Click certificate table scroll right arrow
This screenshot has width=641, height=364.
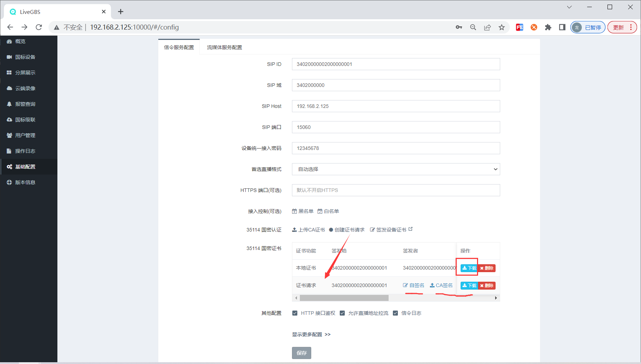(496, 298)
